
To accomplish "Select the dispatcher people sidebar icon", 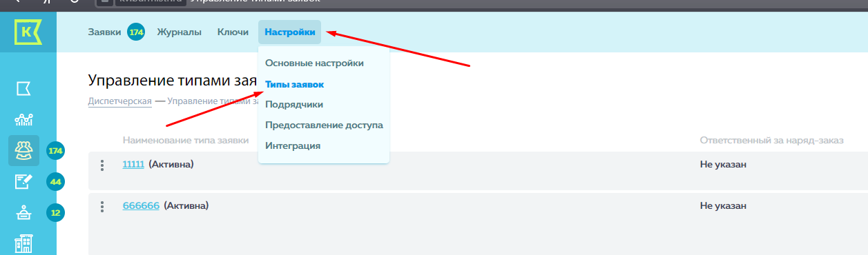I will (x=24, y=150).
